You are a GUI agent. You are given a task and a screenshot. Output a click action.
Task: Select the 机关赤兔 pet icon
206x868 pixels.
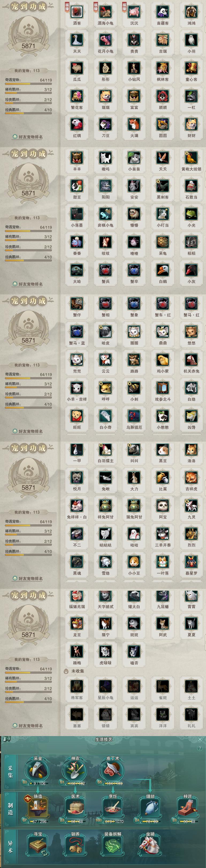point(191,359)
